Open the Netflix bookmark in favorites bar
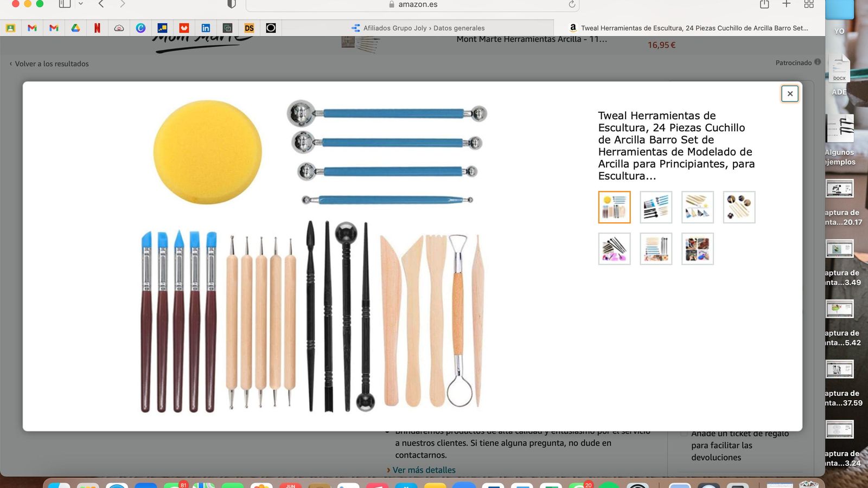Viewport: 868px width, 488px height. [x=97, y=28]
